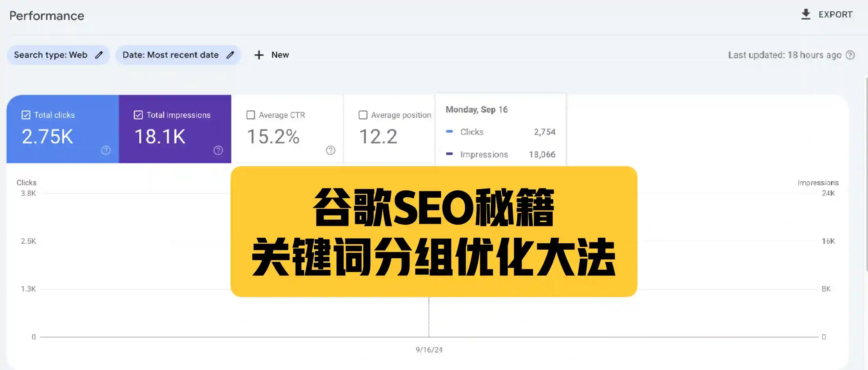Click the download icon next to EXPORT
This screenshot has width=868, height=370.
[x=806, y=14]
